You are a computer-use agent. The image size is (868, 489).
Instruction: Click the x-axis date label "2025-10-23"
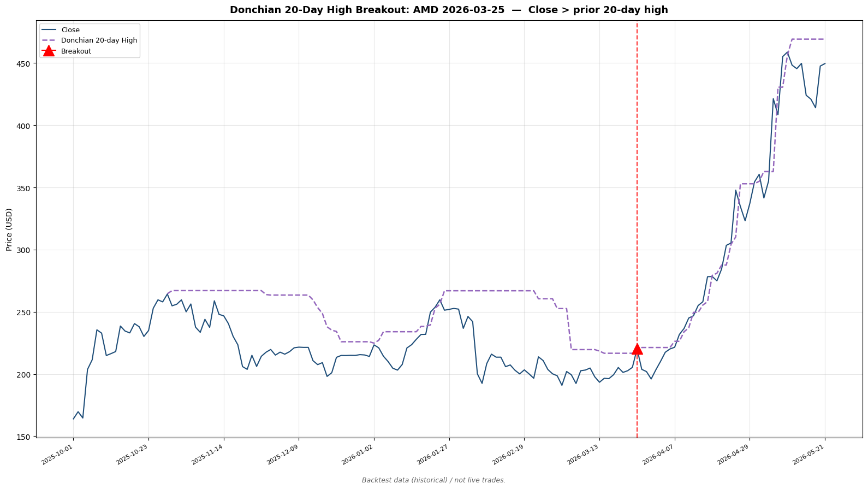tap(133, 455)
